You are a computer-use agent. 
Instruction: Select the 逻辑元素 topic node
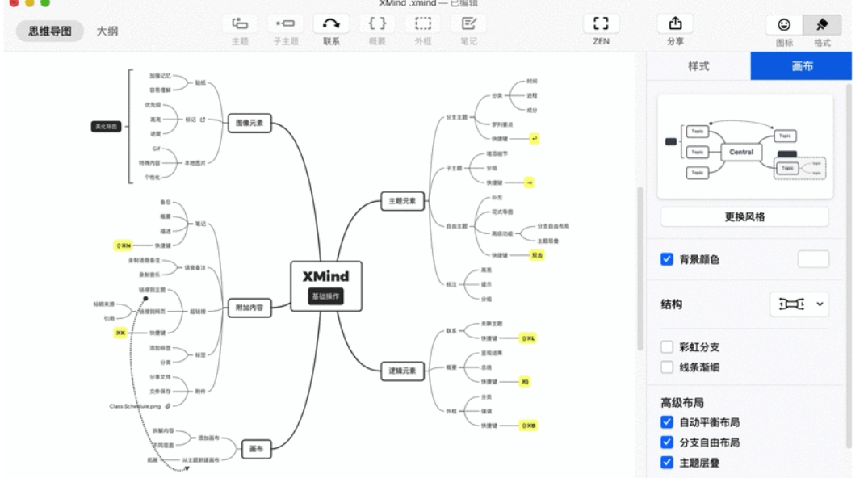402,371
